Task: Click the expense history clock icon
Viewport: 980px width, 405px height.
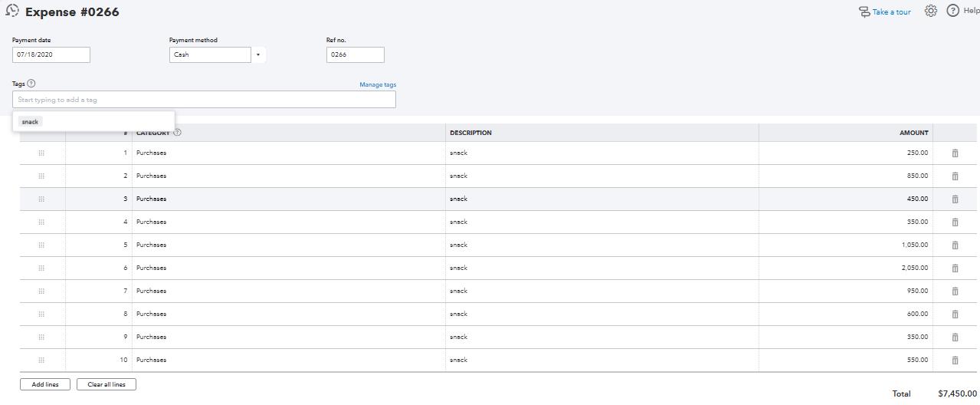Action: (12, 12)
